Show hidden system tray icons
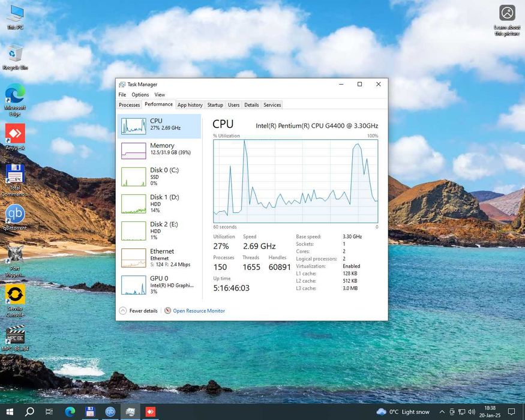 442,412
